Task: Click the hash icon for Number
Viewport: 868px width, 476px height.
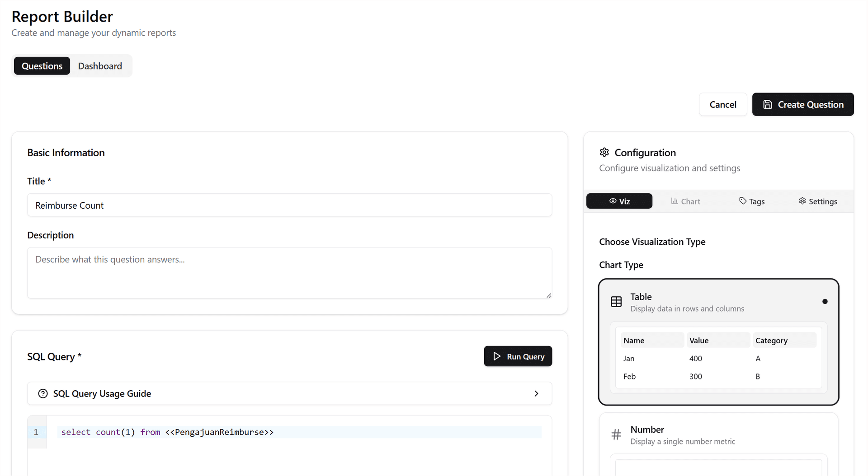Action: pos(616,434)
